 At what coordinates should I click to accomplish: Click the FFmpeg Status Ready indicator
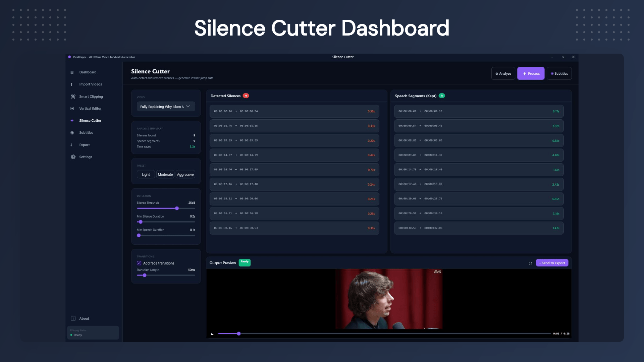tap(76, 335)
